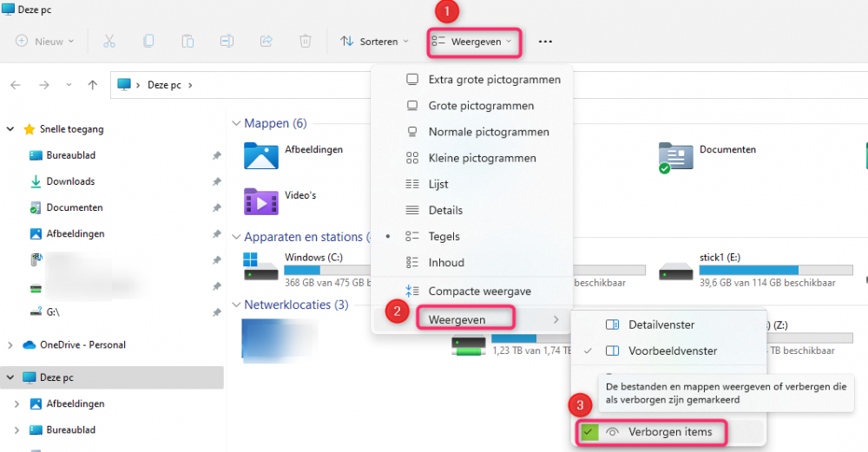Collapse Snelle toegang tree node

click(10, 129)
